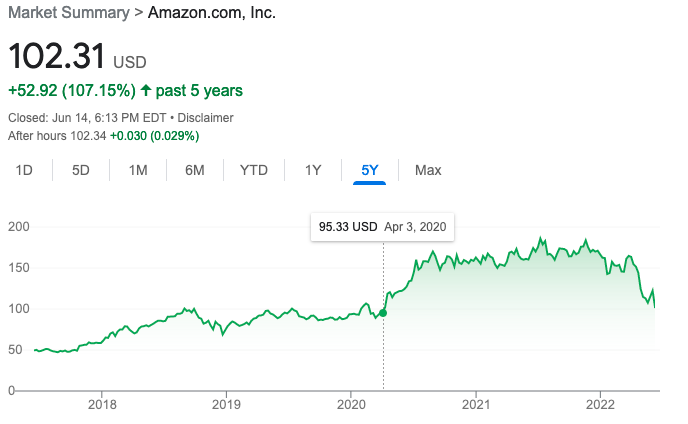
Task: Click the 2019 label on x-axis
Action: click(x=226, y=404)
